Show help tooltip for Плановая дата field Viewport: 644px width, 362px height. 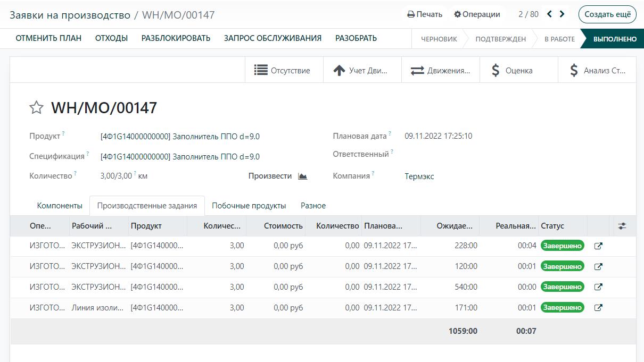(390, 133)
